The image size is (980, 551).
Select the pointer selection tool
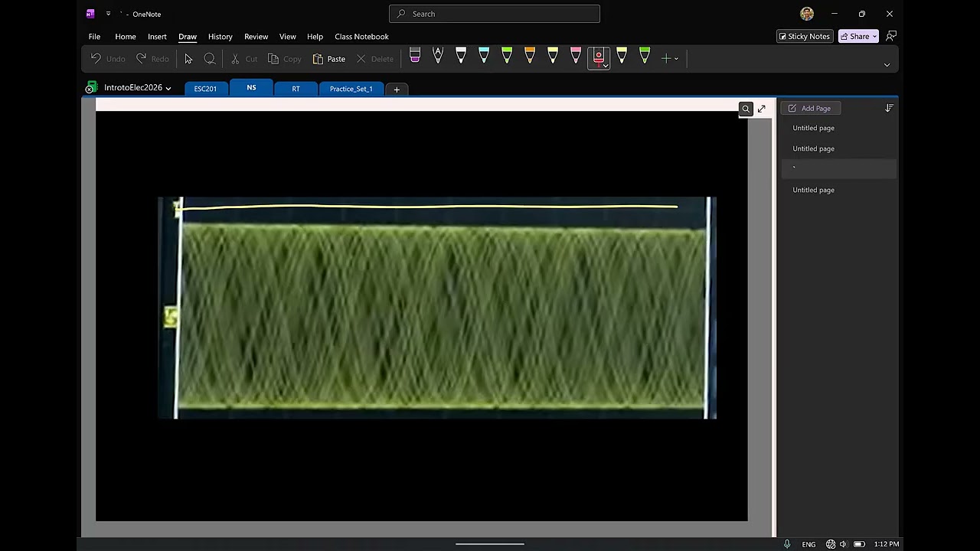(188, 58)
